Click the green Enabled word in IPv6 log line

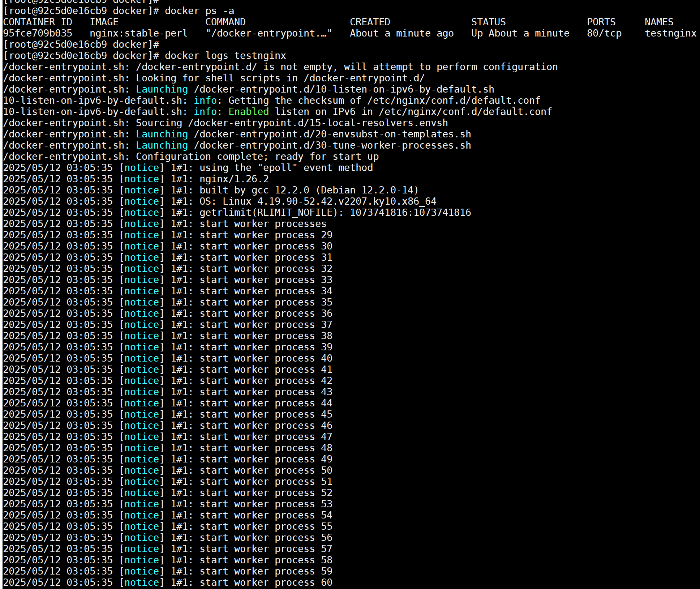(249, 112)
